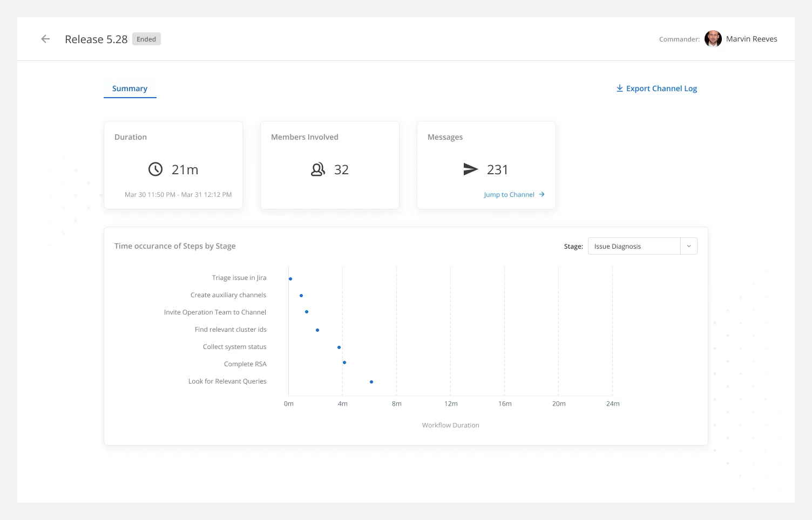Image resolution: width=812 pixels, height=520 pixels.
Task: Click the Create auxiliary channels label
Action: click(x=228, y=295)
